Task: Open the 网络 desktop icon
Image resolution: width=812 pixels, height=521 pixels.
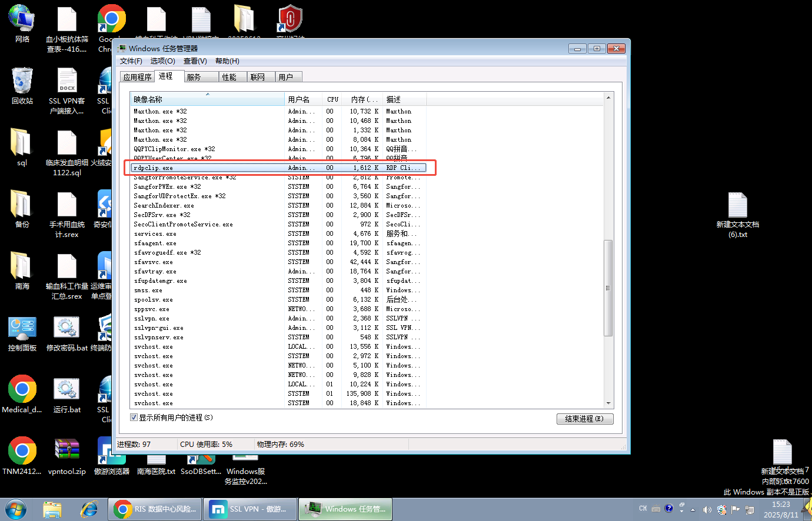Action: [22, 24]
